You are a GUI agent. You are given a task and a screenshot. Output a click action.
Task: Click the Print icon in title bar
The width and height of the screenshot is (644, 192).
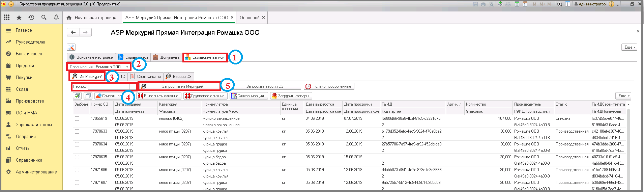click(x=483, y=4)
